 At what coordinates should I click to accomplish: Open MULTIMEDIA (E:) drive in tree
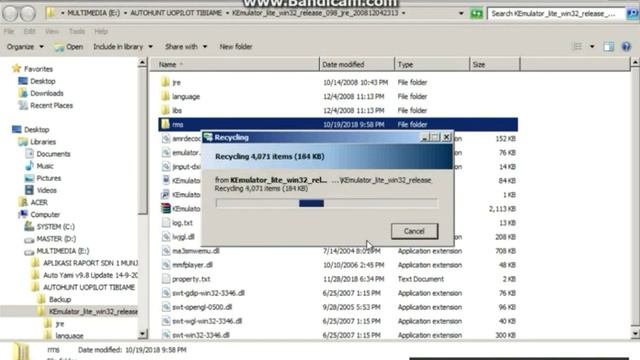pos(62,251)
